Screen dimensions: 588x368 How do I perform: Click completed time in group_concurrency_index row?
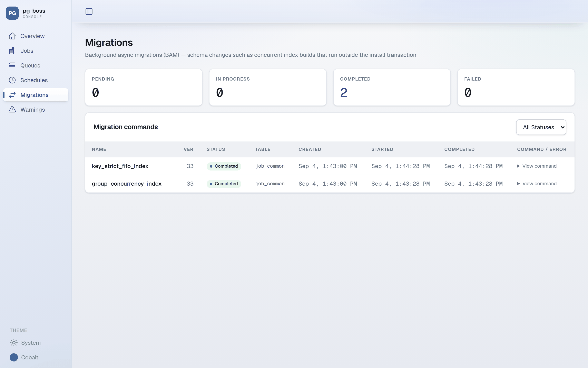(473, 184)
